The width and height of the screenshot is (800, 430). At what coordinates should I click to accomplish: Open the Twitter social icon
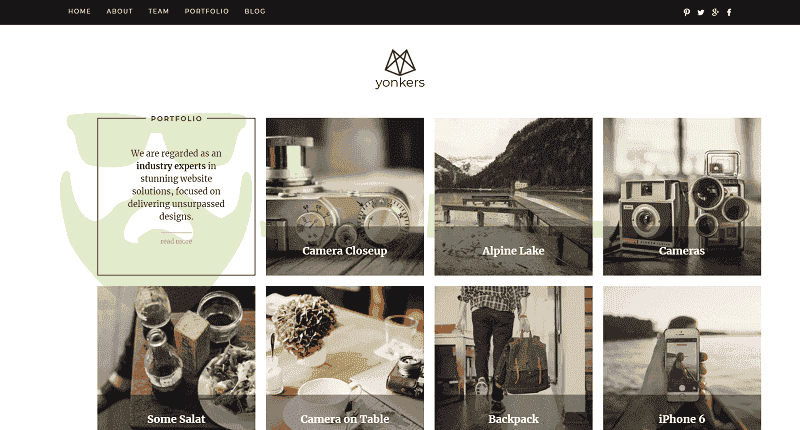pyautogui.click(x=701, y=12)
